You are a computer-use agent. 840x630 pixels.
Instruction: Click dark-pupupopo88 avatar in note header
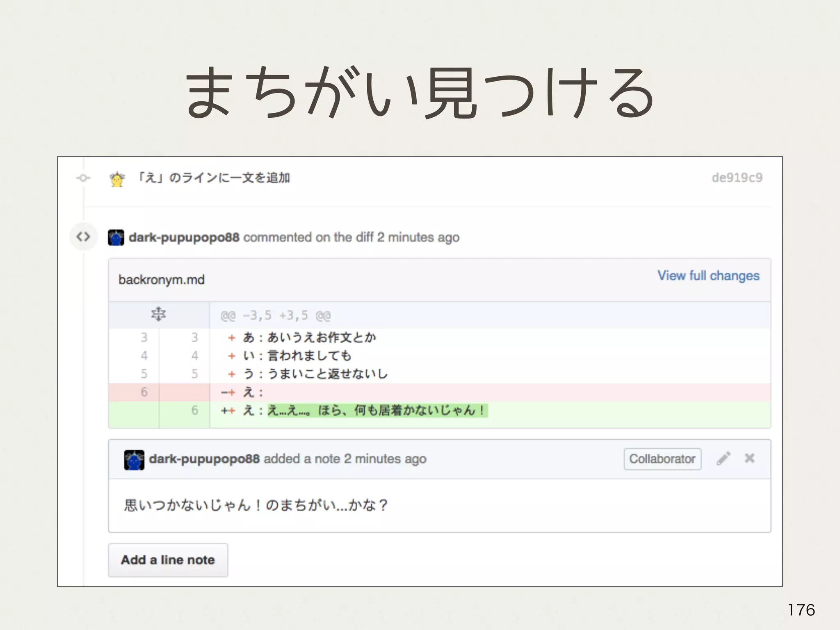point(134,460)
